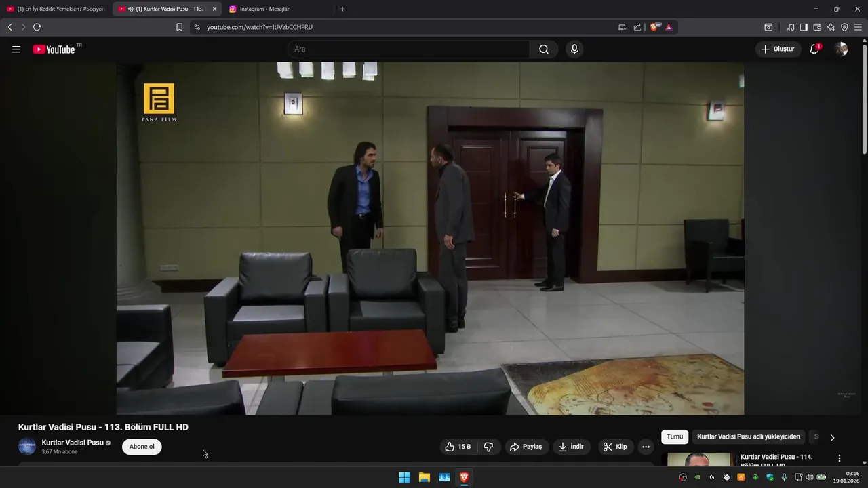The height and width of the screenshot is (488, 868).
Task: Open the Leo AI sparkle icon
Action: coord(831,27)
